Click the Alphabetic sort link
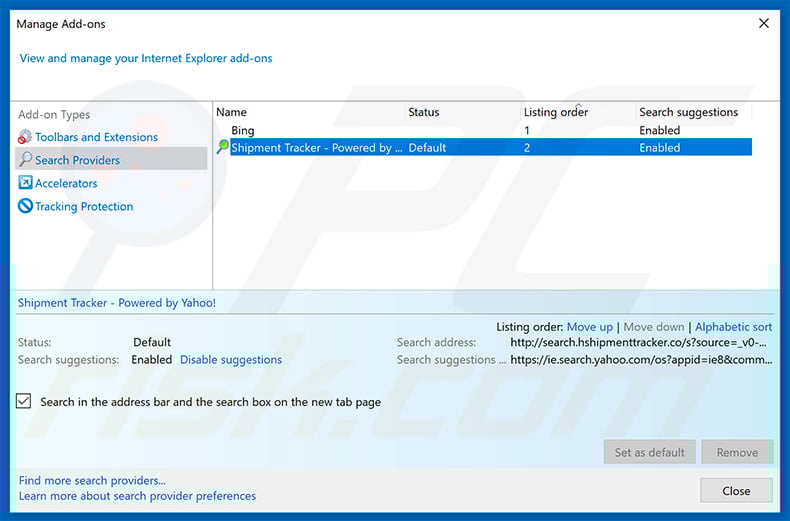 point(733,327)
